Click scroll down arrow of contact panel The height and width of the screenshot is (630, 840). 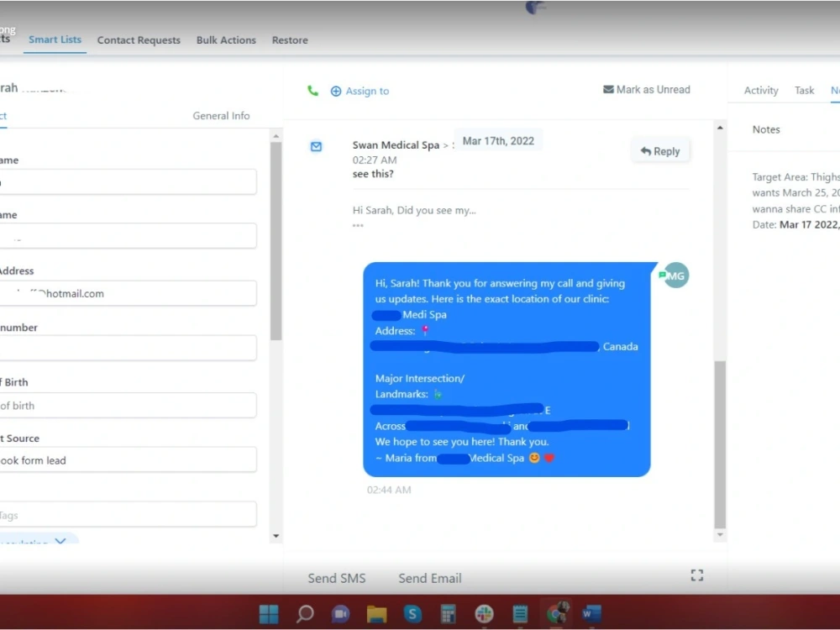(276, 536)
